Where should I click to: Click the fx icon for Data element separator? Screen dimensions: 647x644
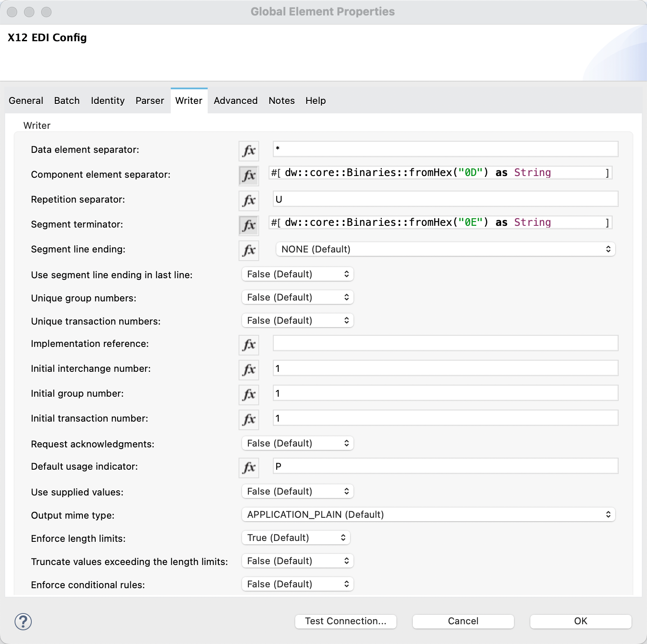[x=249, y=151]
